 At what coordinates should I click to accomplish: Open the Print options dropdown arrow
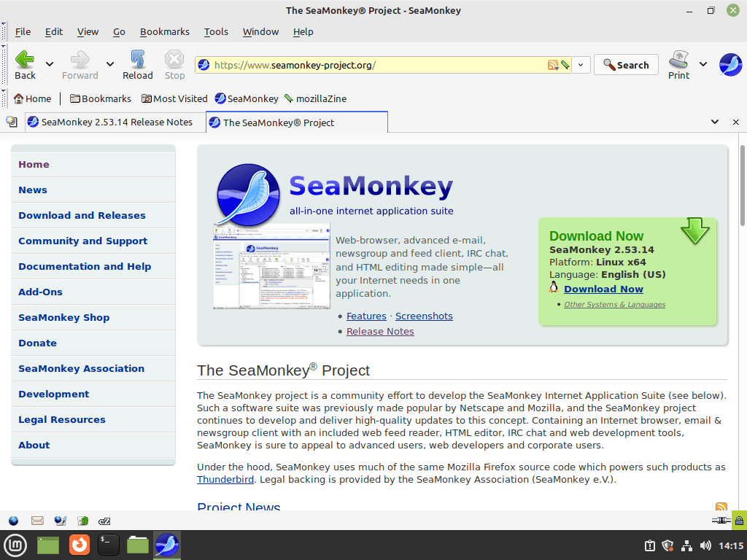(x=703, y=64)
